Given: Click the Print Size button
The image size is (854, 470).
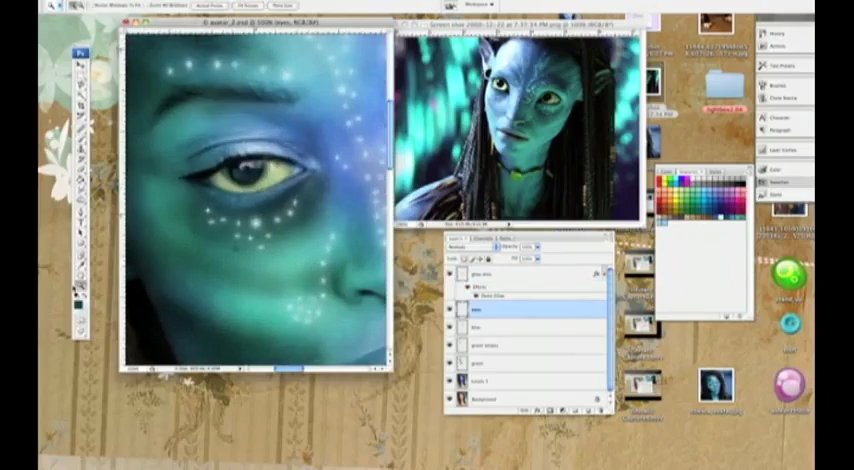Looking at the screenshot, I should coord(282,5).
